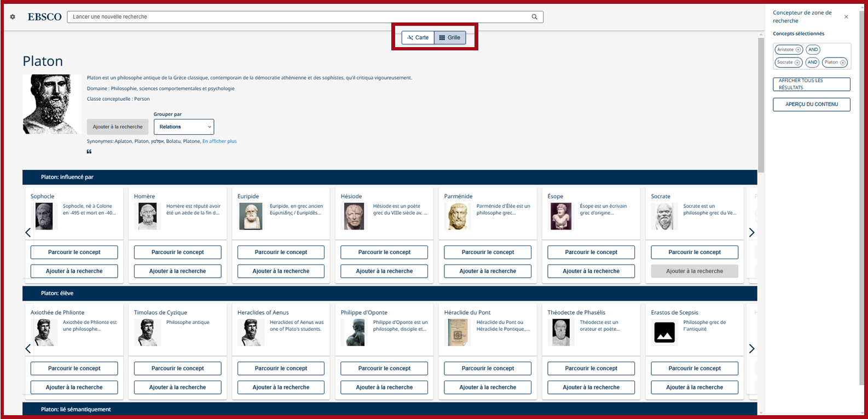
Task: Switch to Carte view
Action: (x=418, y=38)
